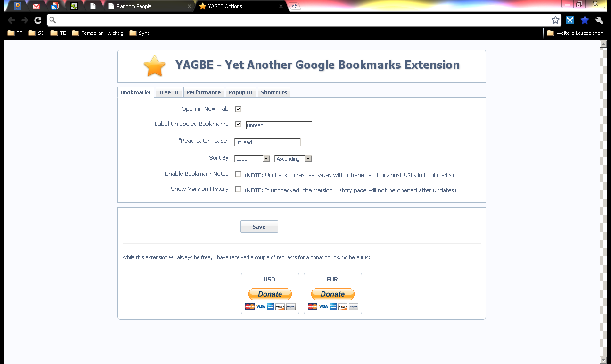Go back to the previous page

12,20
